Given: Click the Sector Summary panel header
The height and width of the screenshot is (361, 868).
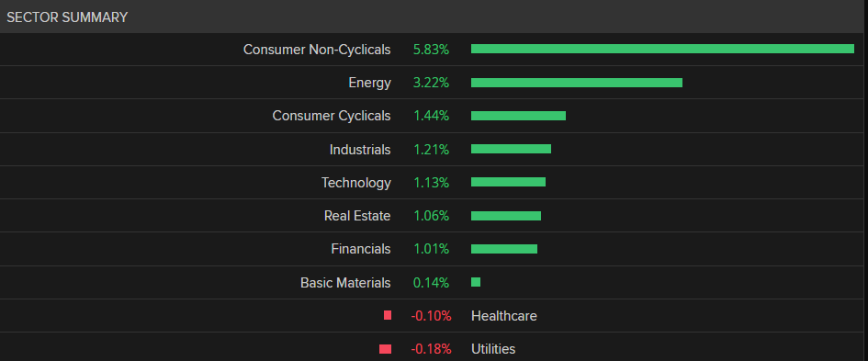Looking at the screenshot, I should [x=434, y=17].
